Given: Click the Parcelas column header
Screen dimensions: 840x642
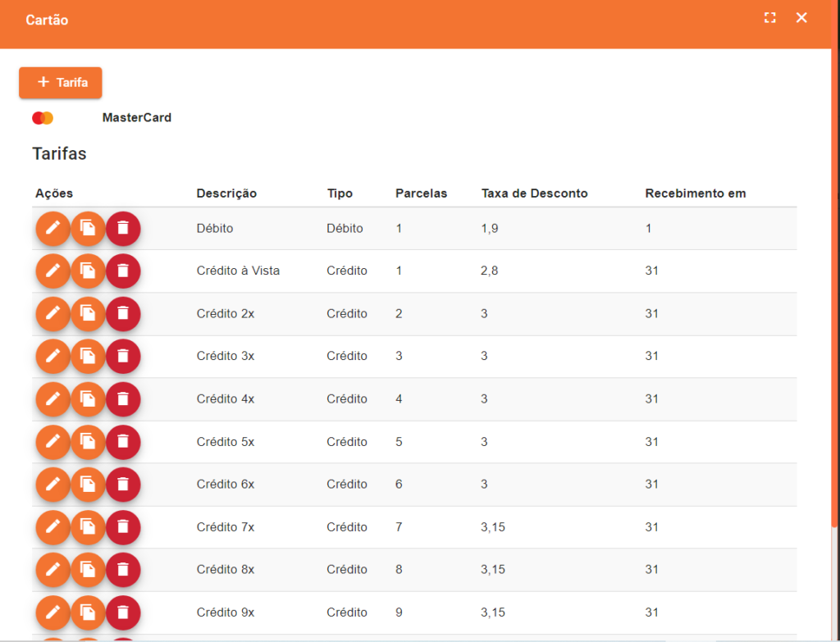Looking at the screenshot, I should [x=421, y=194].
